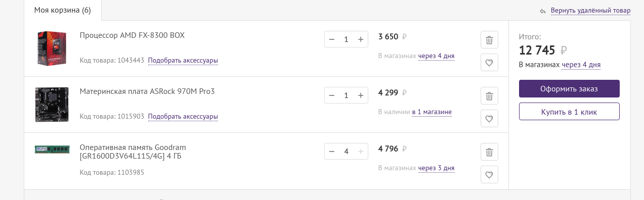Click quantity field of ASRock motherboard
This screenshot has width=644, height=200.
coord(346,95)
